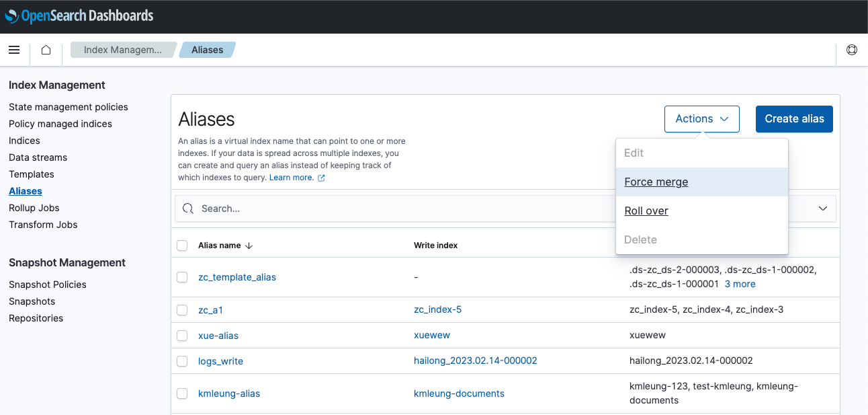
Task: Open the Actions dropdown
Action: [x=701, y=118]
